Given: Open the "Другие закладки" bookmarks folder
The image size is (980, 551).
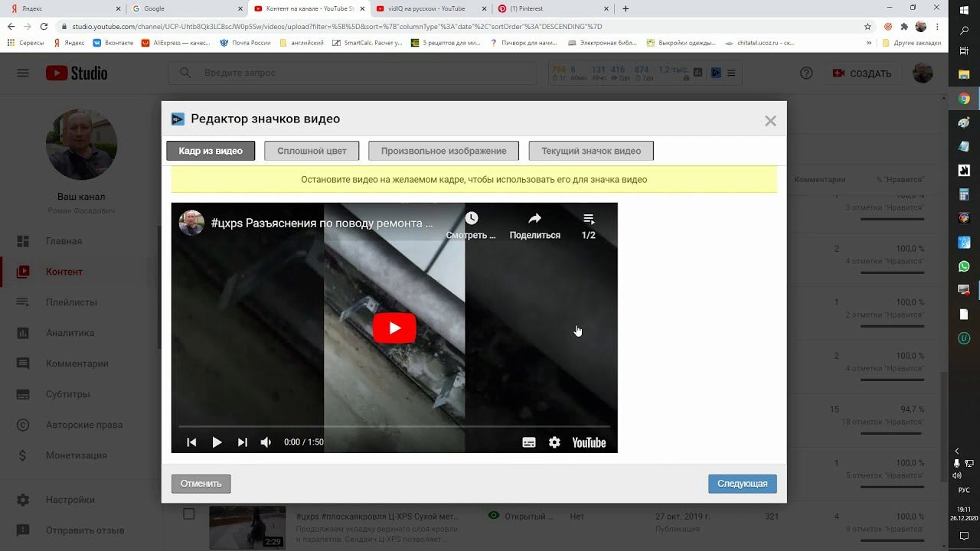Looking at the screenshot, I should [x=912, y=43].
